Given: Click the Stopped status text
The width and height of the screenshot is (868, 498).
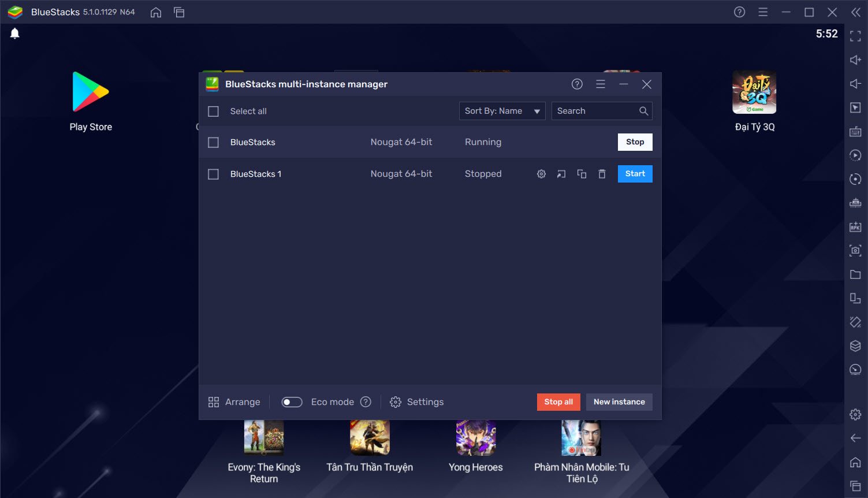Looking at the screenshot, I should click(483, 174).
